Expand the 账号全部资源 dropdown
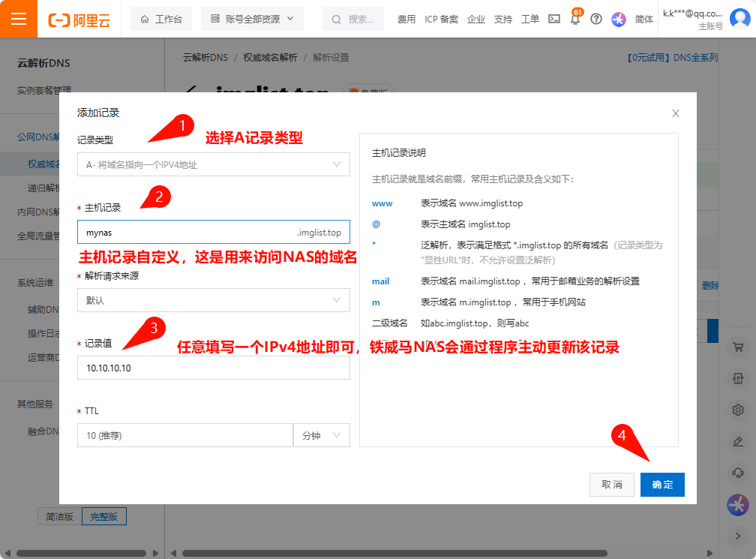The width and height of the screenshot is (756, 559). (x=252, y=19)
